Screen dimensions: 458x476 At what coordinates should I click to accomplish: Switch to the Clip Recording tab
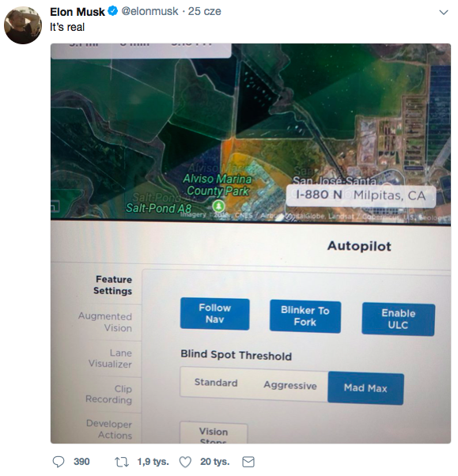click(x=108, y=394)
